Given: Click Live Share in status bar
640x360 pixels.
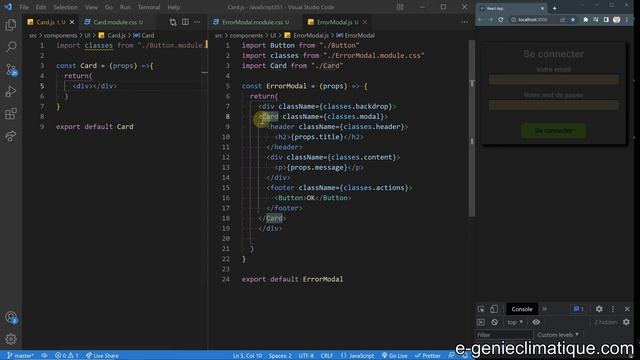Looking at the screenshot, I should coord(102,356).
